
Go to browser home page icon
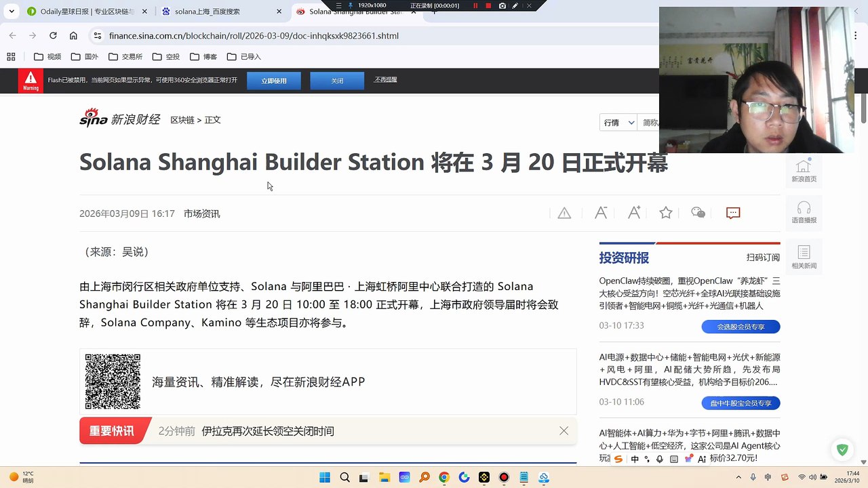coord(72,35)
